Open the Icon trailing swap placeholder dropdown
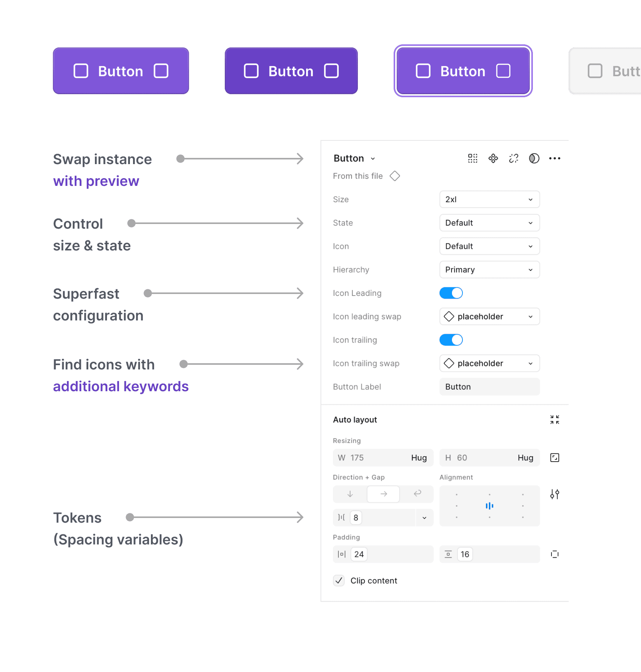Screen dimensions: 641x672 point(490,363)
